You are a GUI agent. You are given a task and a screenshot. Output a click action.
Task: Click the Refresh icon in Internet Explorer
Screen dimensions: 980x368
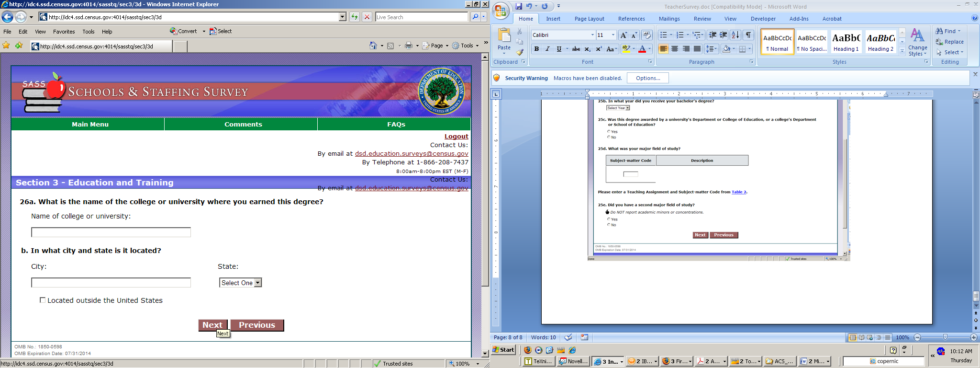click(x=354, y=17)
